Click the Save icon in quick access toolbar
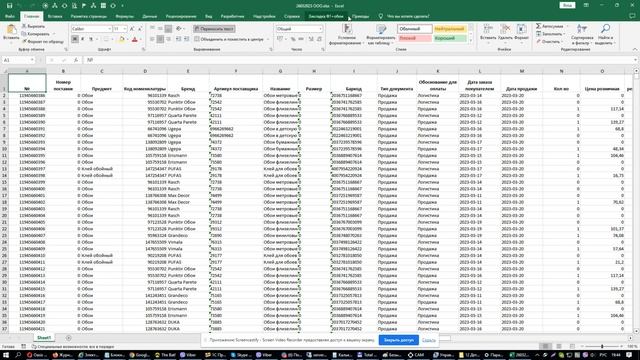 pyautogui.click(x=9, y=6)
